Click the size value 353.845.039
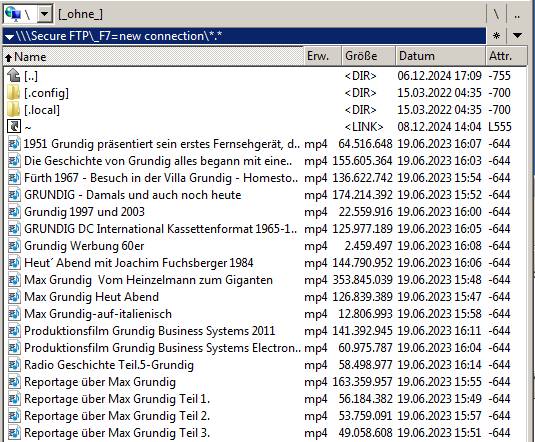Screen dimensions: 535x442 click(x=362, y=280)
